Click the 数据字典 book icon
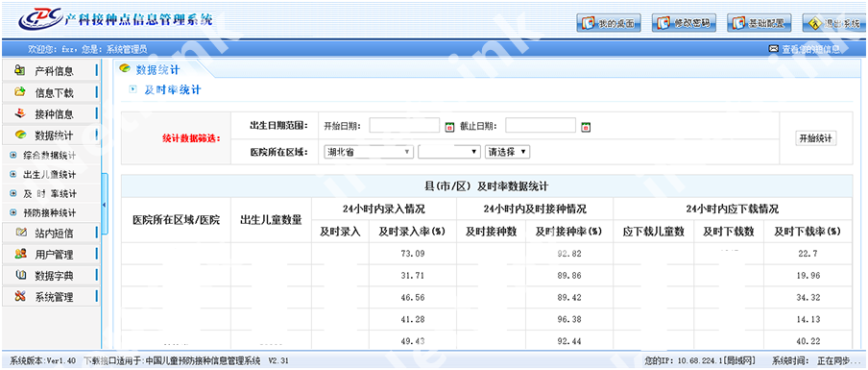The image size is (868, 370). pos(21,275)
